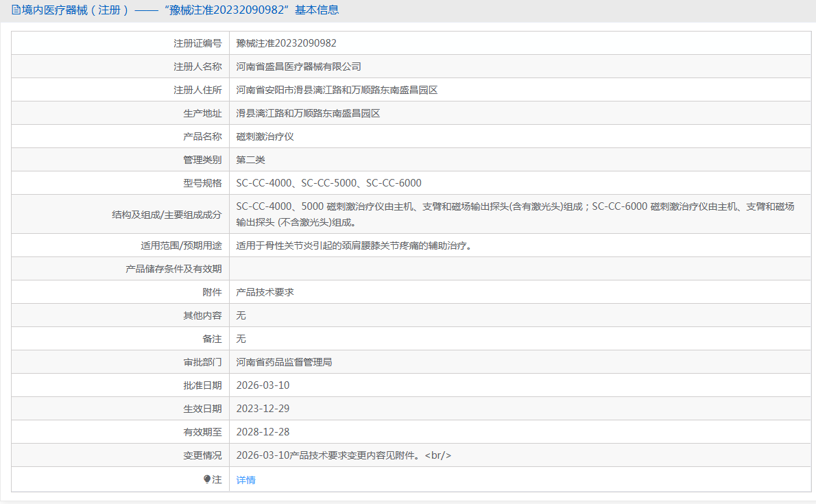The width and height of the screenshot is (816, 504).
Task: Click the 附件 row label
Action: [213, 292]
